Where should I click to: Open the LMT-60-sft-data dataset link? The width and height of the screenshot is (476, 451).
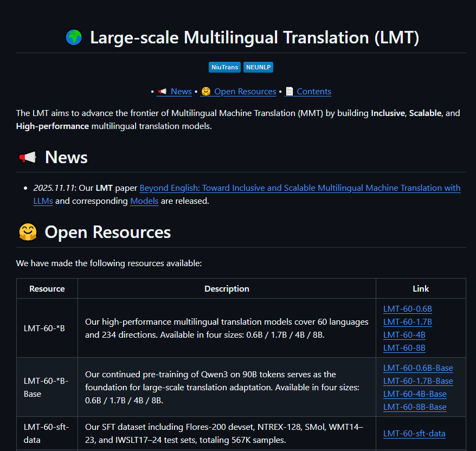(414, 433)
